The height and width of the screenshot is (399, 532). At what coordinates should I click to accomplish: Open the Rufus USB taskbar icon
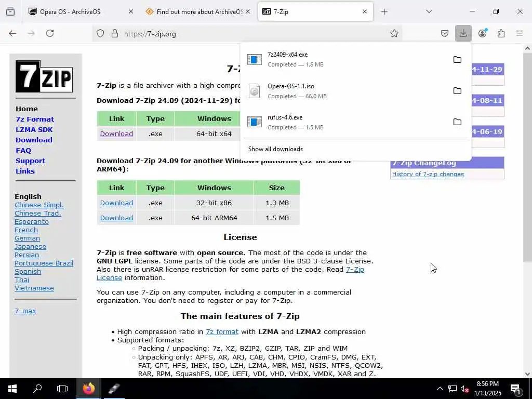[114, 389]
